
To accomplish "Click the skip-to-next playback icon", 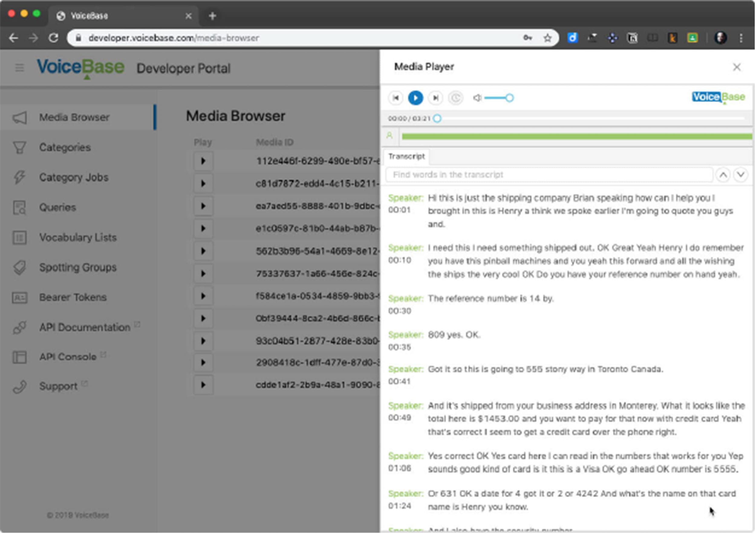I will coord(435,98).
